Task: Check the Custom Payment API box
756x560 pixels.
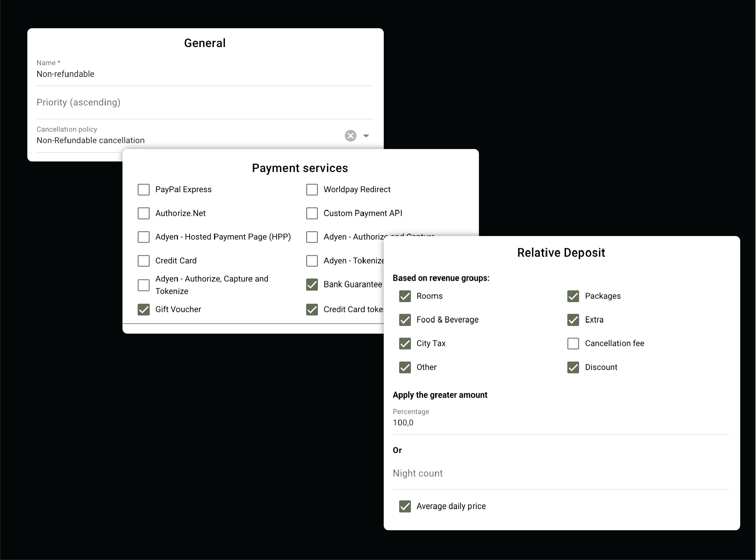Action: point(312,213)
